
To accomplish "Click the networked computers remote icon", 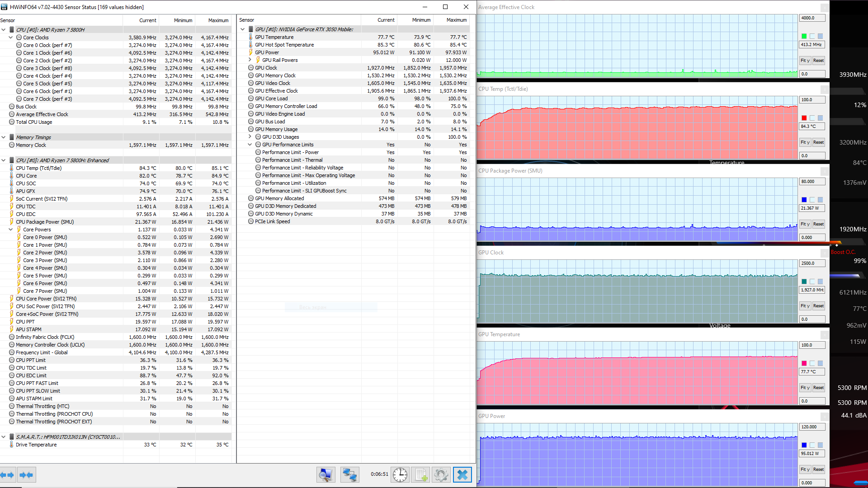I will click(x=349, y=475).
